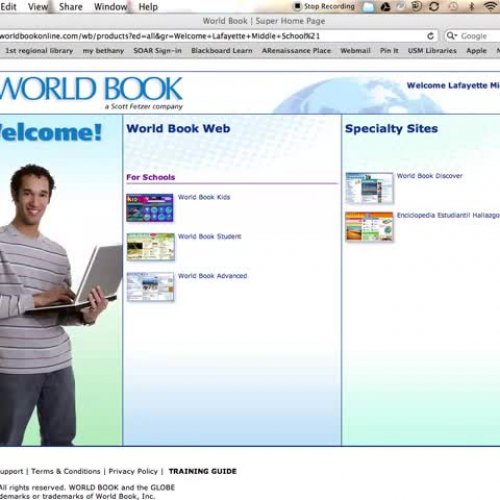Screen dimensions: 500x500
Task: Open the Privacy Policy footer link
Action: coord(133,471)
